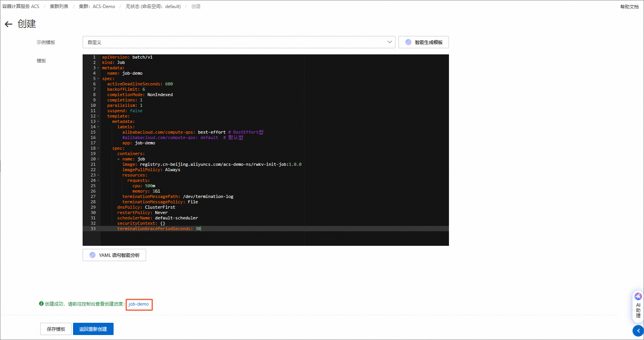Click the apiVersion: batch/v1 line

coord(127,57)
